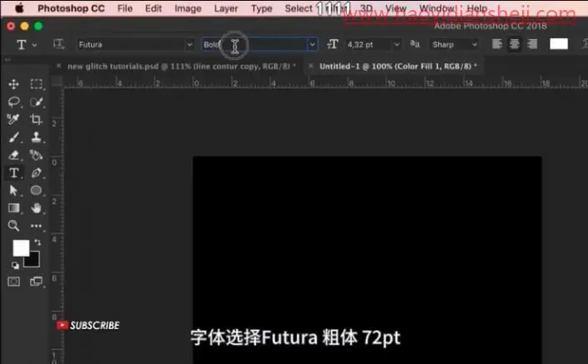The width and height of the screenshot is (588, 364).
Task: Toggle Quick Mask mode
Action: (x=14, y=282)
